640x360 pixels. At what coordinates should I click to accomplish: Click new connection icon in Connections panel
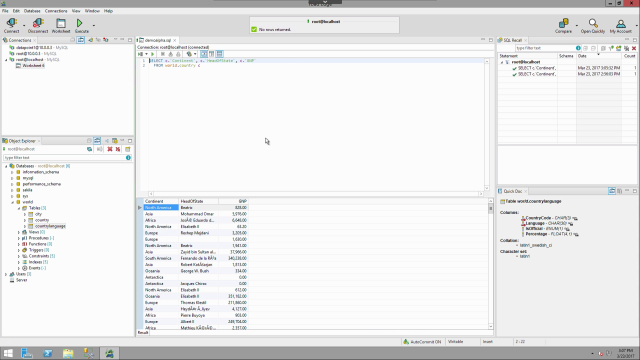(x=91, y=40)
